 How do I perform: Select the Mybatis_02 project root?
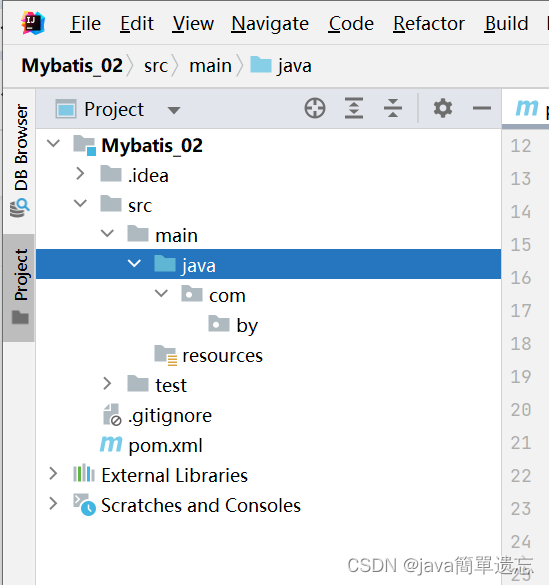click(152, 145)
